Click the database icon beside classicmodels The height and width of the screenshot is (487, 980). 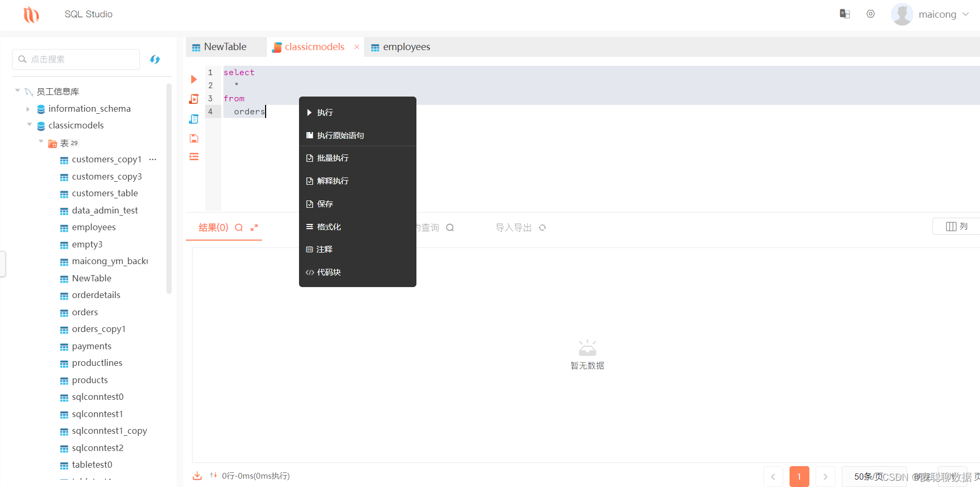(41, 126)
